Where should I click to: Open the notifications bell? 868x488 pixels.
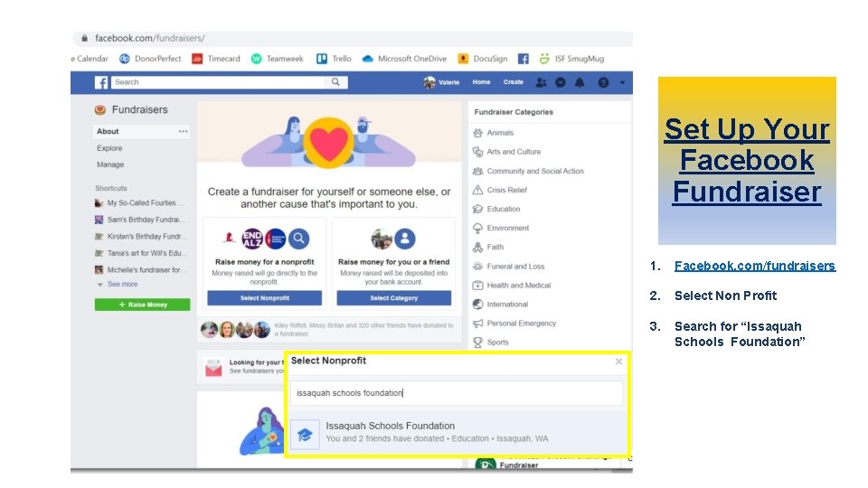coord(580,82)
